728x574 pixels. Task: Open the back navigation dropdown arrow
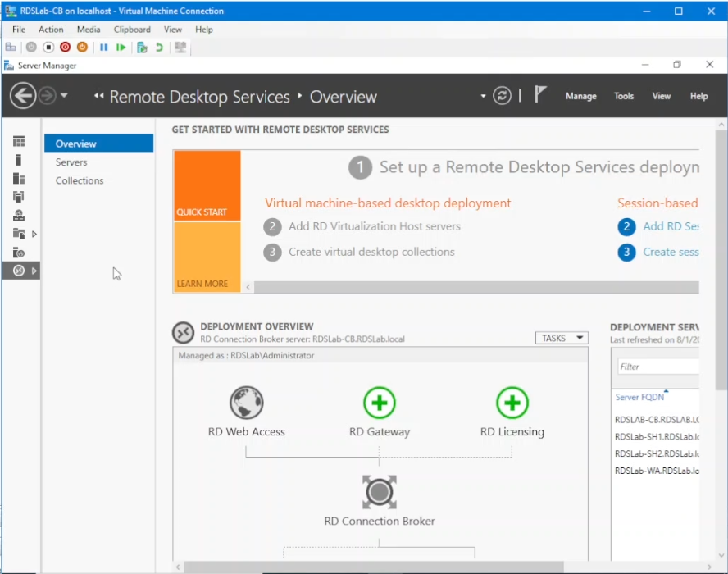pos(63,96)
